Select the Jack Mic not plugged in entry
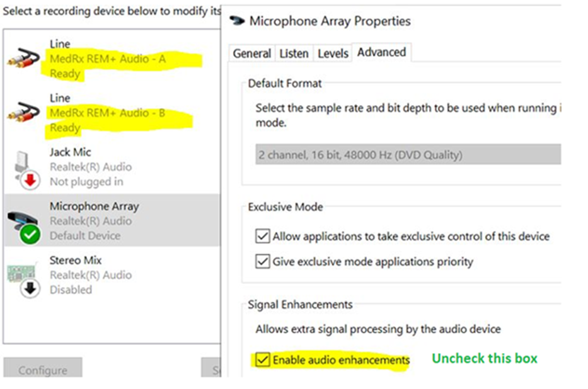The height and width of the screenshot is (389, 588). 113,167
